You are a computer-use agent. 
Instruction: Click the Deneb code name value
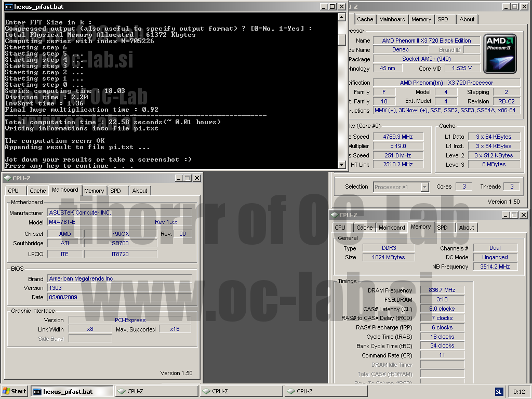click(401, 49)
